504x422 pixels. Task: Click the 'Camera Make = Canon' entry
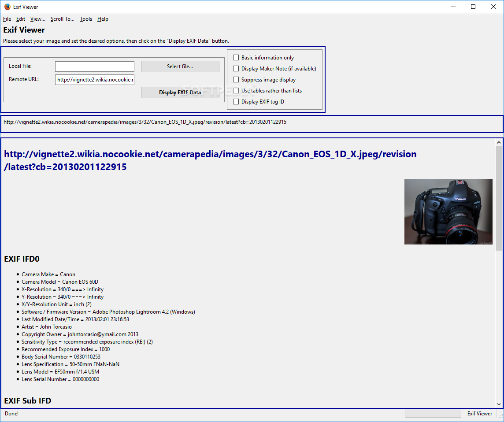click(48, 274)
